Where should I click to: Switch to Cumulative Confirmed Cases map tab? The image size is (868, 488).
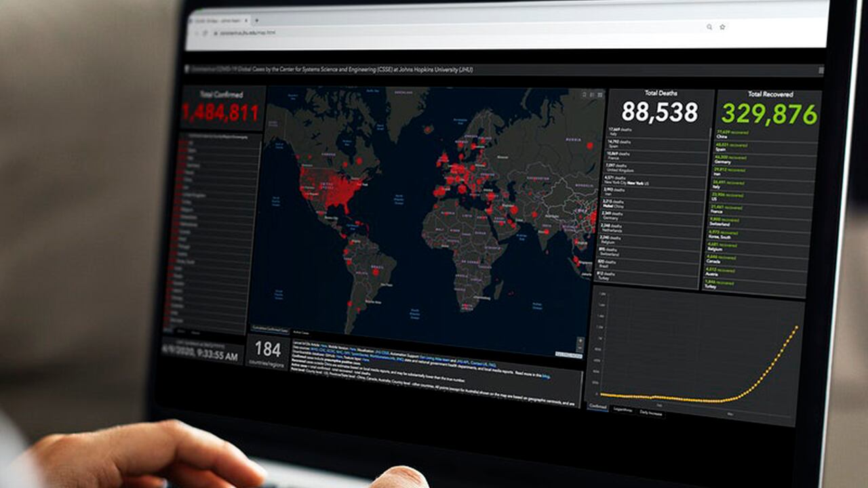coord(270,329)
